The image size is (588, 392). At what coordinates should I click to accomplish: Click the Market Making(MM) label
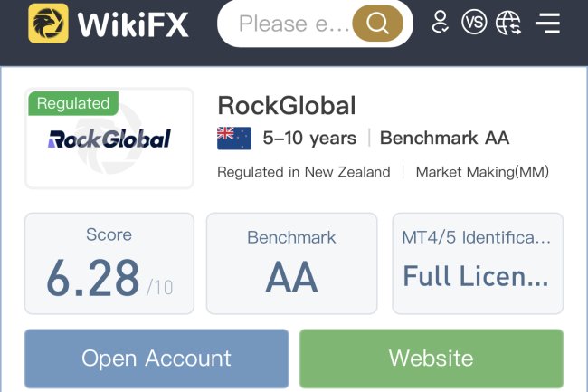click(482, 172)
